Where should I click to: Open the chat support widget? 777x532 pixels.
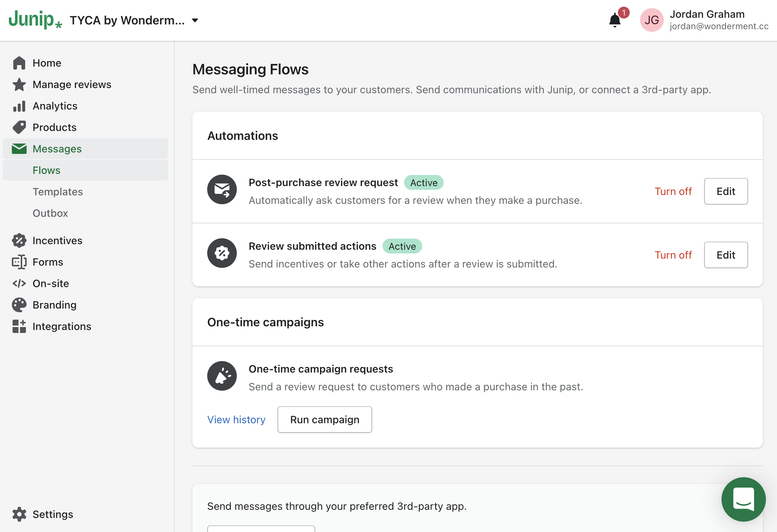point(744,499)
